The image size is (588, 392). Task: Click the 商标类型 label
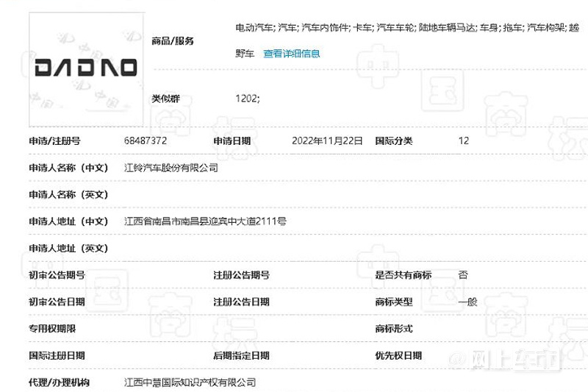(x=394, y=302)
